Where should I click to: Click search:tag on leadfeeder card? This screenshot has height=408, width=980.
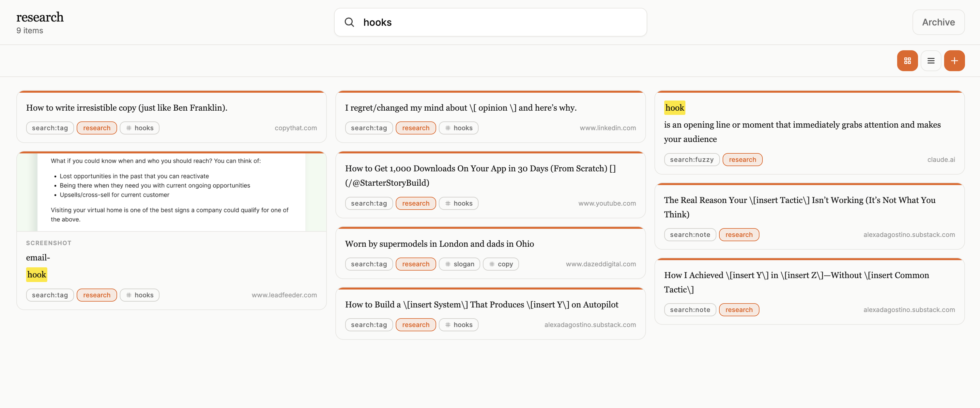coord(50,295)
